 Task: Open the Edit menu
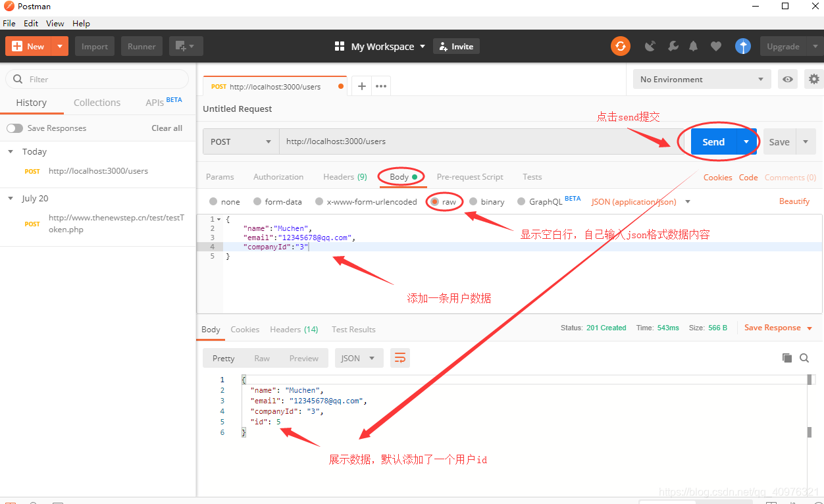pos(31,23)
